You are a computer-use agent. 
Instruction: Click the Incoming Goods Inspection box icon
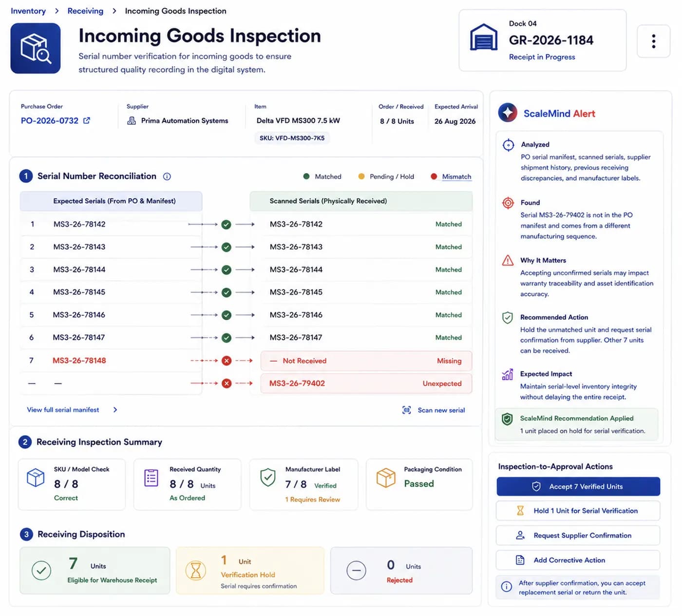tap(36, 48)
